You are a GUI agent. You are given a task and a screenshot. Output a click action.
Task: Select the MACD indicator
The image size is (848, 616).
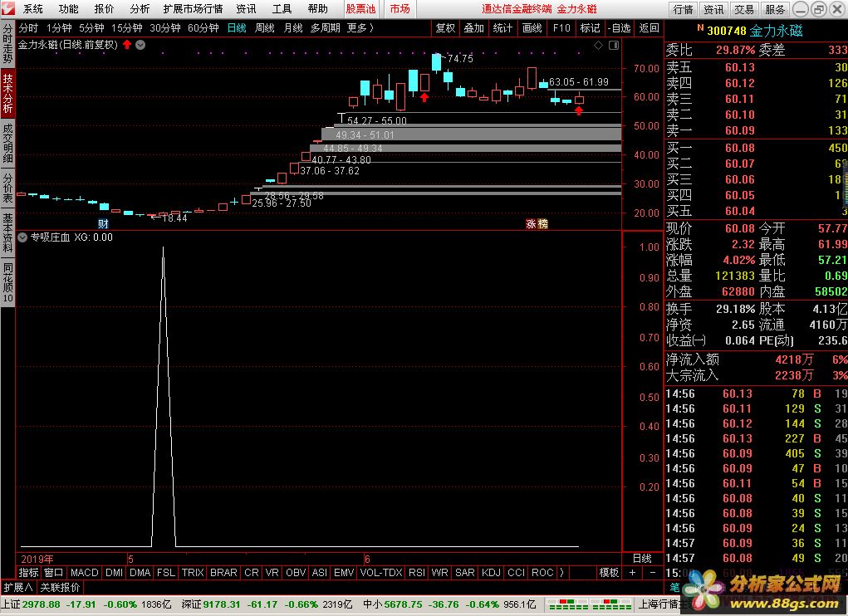pyautogui.click(x=85, y=572)
